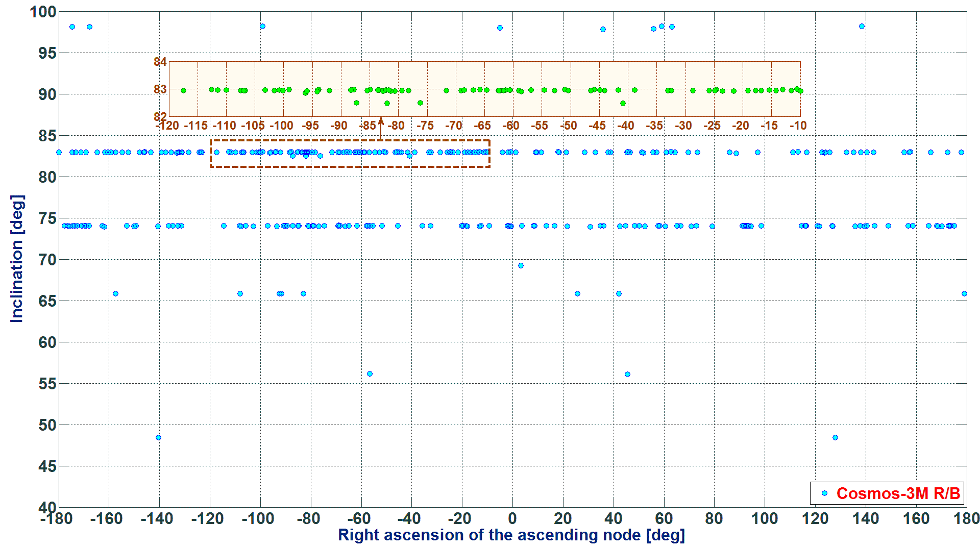Click the main y-axis tick label 100

[x=43, y=12]
